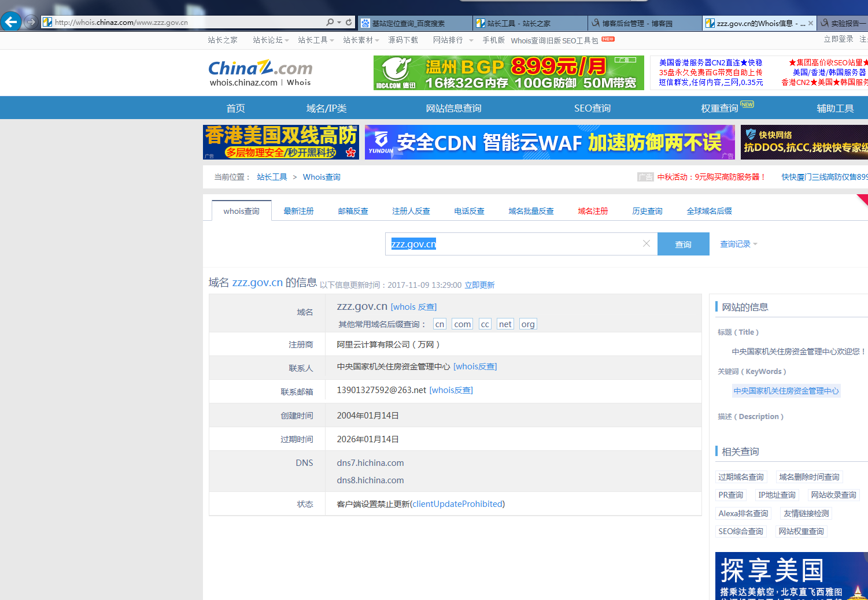Go to 首页 in the blue navigation bar
The height and width of the screenshot is (600, 868).
coord(236,108)
